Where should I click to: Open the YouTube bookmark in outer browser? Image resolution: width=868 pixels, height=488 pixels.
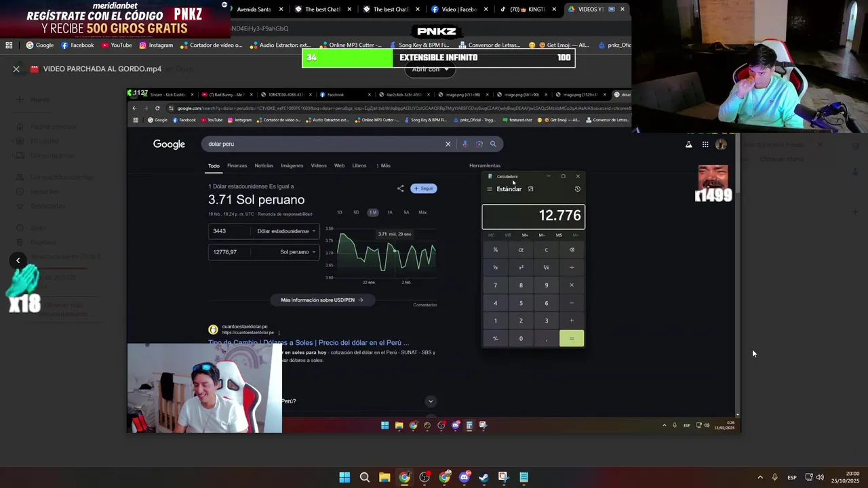tap(117, 45)
